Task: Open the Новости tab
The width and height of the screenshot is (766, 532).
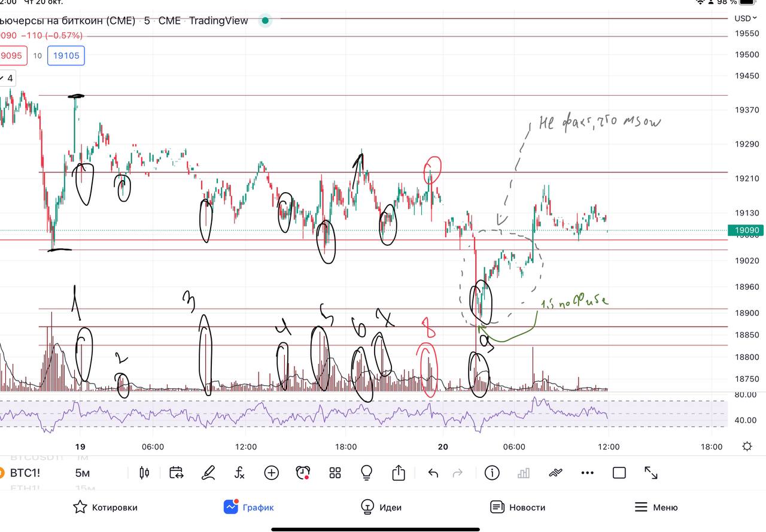Action: pyautogui.click(x=518, y=507)
